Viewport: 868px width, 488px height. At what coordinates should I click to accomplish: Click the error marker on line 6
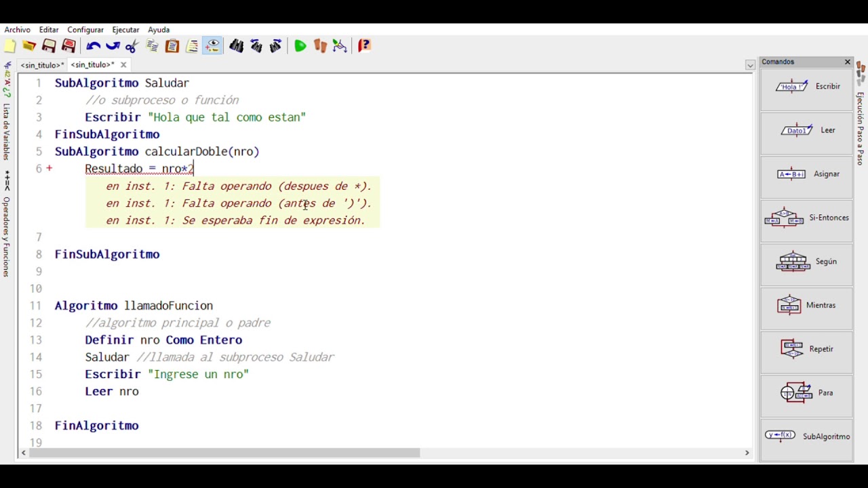(x=49, y=168)
